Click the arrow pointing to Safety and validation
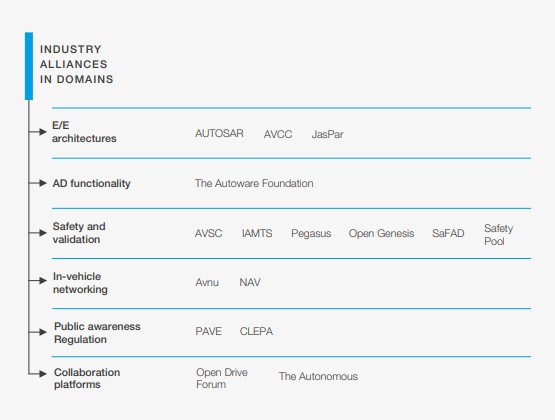This screenshot has width=555, height=420. coord(38,233)
